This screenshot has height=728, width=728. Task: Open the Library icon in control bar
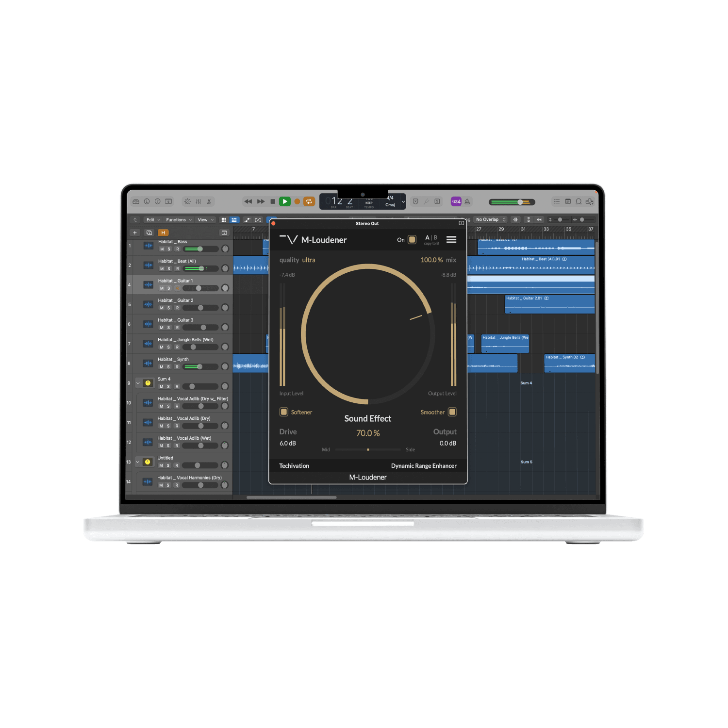pos(136,201)
